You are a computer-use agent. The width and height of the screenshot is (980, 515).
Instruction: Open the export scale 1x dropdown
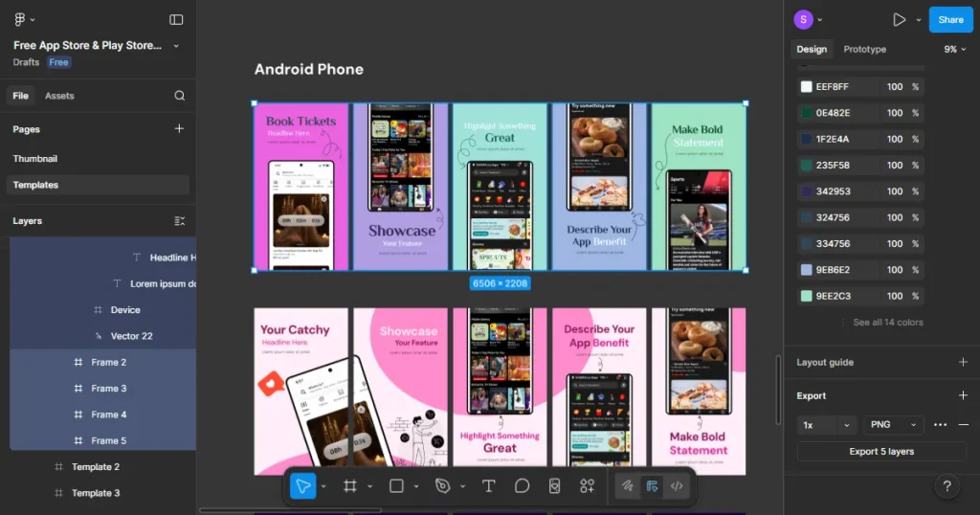(826, 425)
